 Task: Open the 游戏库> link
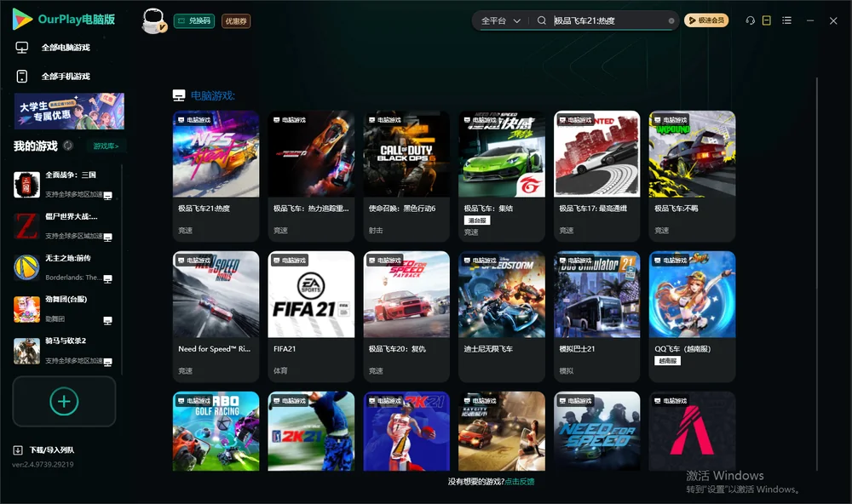(106, 146)
